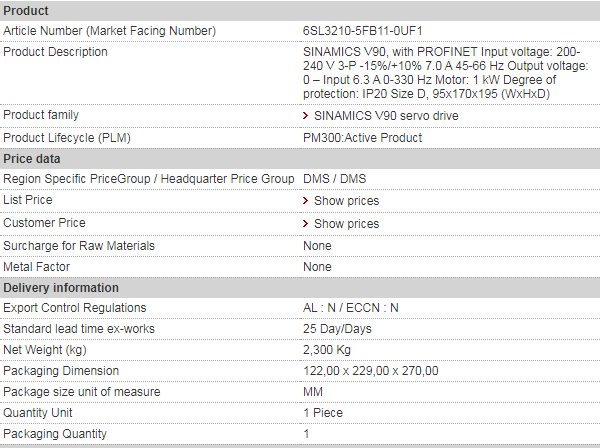603x448 pixels.
Task: Click the red arrow icon in List Price row
Action: (305, 201)
